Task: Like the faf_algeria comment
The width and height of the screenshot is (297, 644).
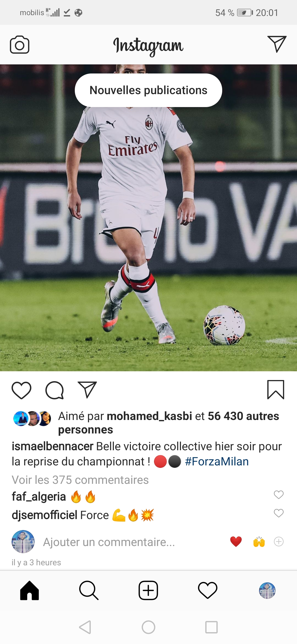Action: point(279,495)
